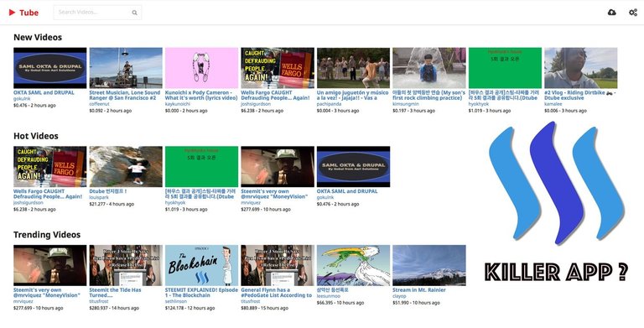Open Un amigo juguetón video thumbnail
The height and width of the screenshot is (328, 644).
(x=353, y=68)
